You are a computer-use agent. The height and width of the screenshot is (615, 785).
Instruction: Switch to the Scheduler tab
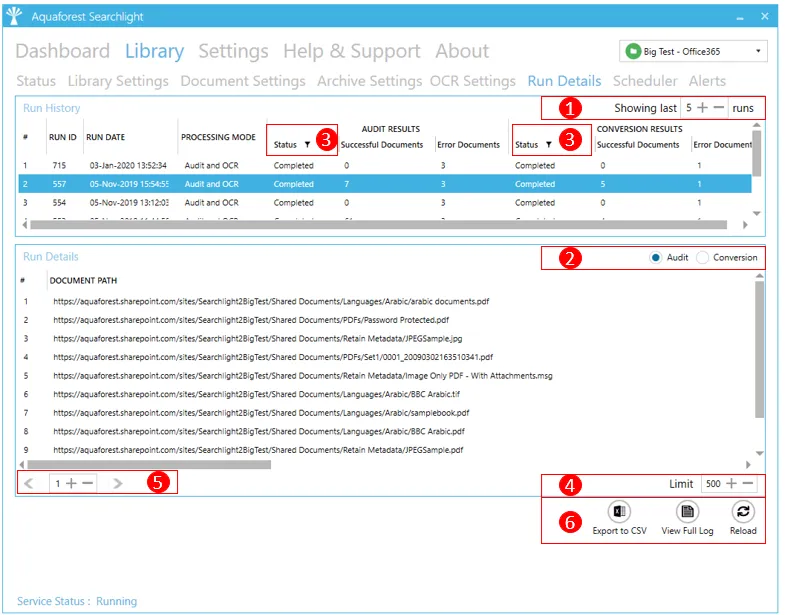tap(644, 81)
